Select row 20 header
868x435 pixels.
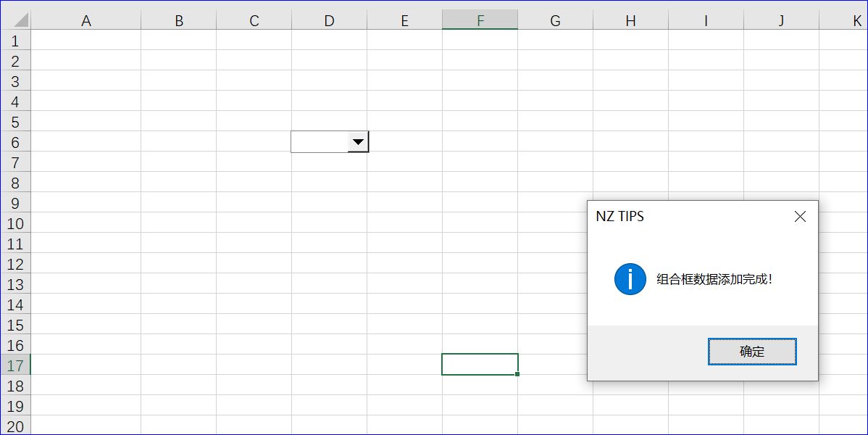[x=15, y=426]
